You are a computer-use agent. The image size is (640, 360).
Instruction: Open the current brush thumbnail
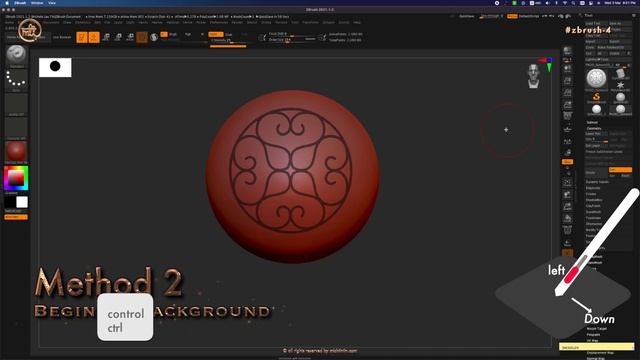point(16,55)
